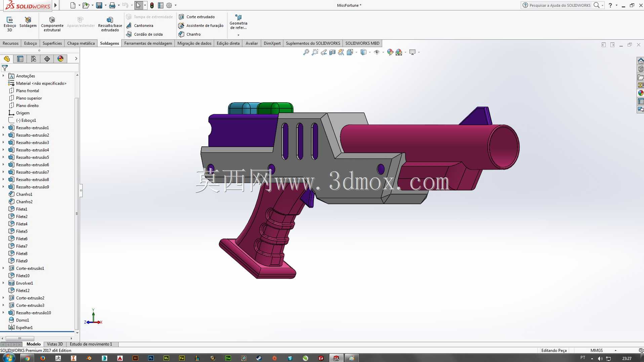This screenshot has width=644, height=362.
Task: Print the current document
Action: (x=112, y=5)
